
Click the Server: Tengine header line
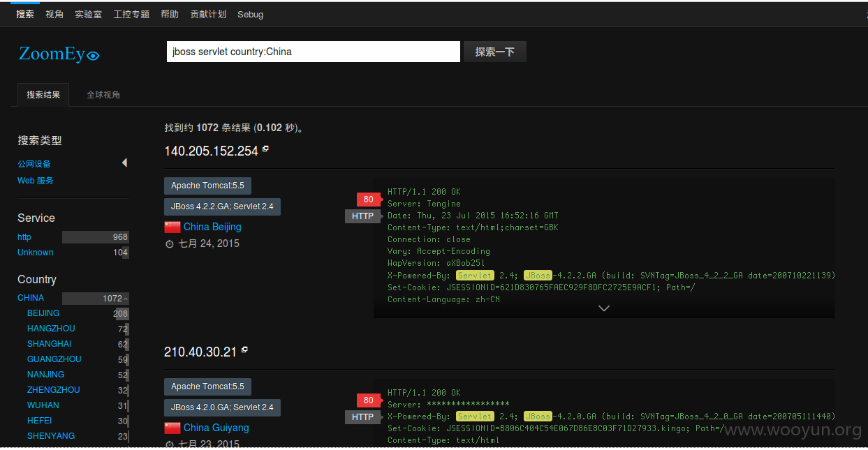pos(424,204)
